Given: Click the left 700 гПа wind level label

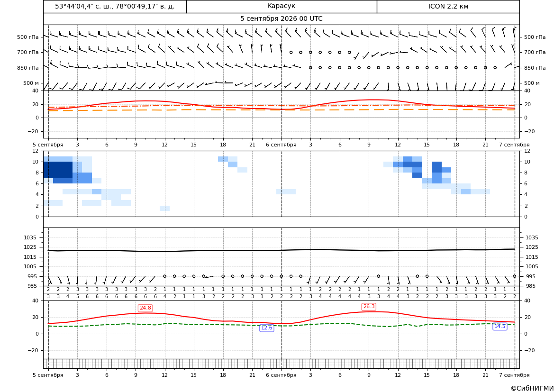Looking at the screenshot, I should pos(27,52).
